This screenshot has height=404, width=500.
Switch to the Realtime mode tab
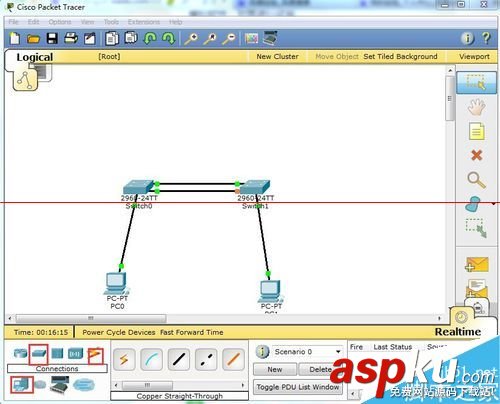coord(458,332)
